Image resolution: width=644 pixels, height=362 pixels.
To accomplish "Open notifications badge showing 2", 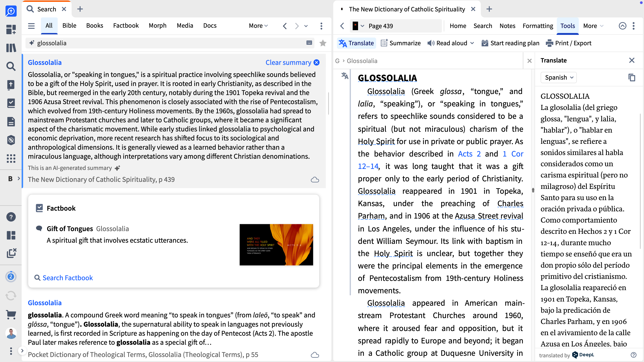I will [x=11, y=277].
